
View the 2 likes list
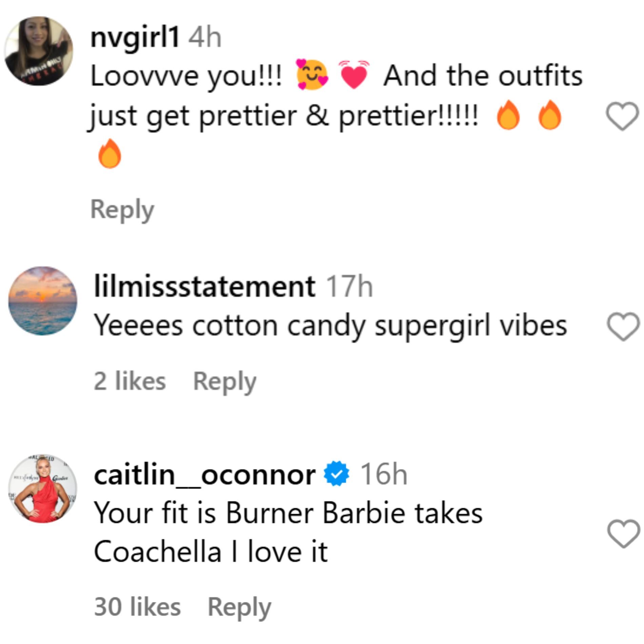tap(129, 382)
